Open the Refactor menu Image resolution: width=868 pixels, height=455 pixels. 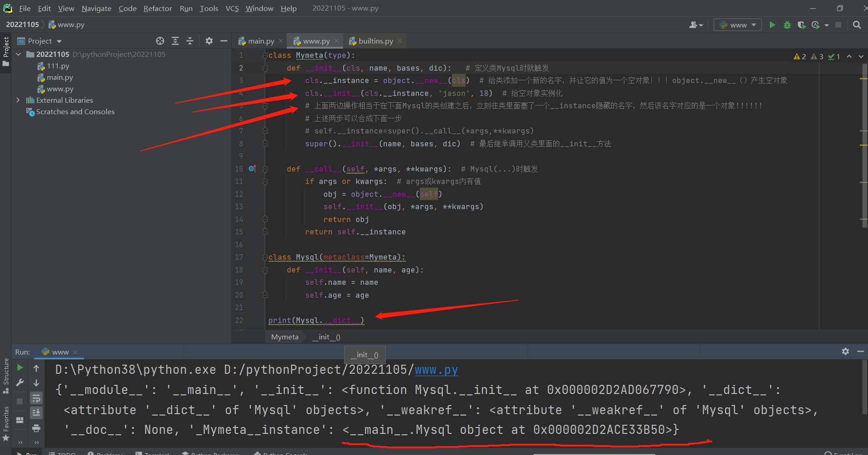click(x=157, y=8)
